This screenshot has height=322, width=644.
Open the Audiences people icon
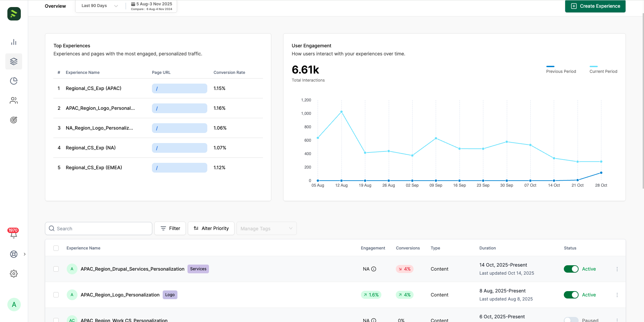[x=14, y=100]
